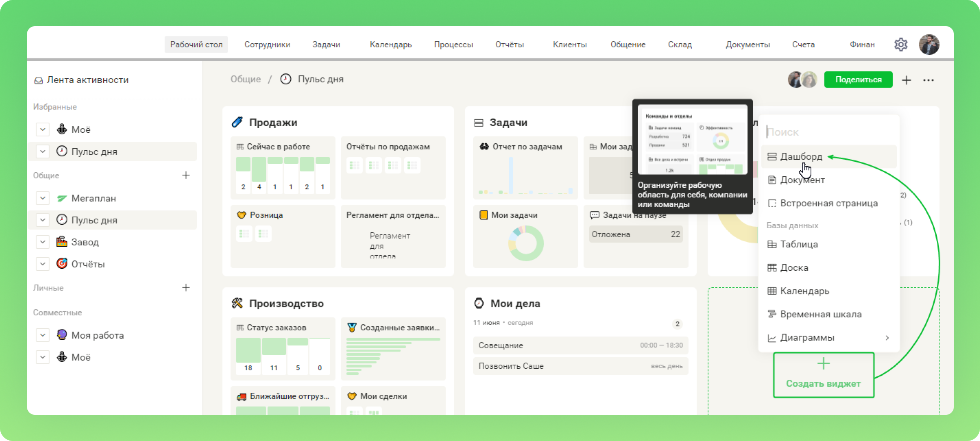Click the Отчет по задачам binoculars icon

click(484, 147)
